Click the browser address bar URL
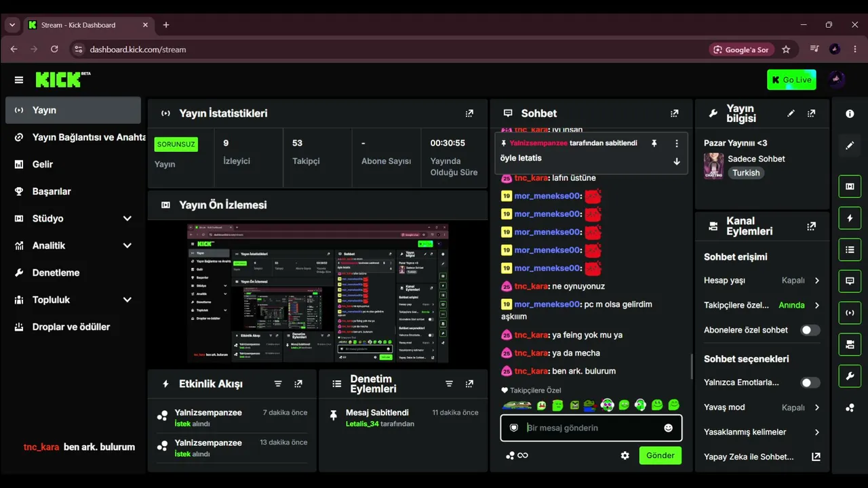The width and height of the screenshot is (868, 488). click(138, 49)
